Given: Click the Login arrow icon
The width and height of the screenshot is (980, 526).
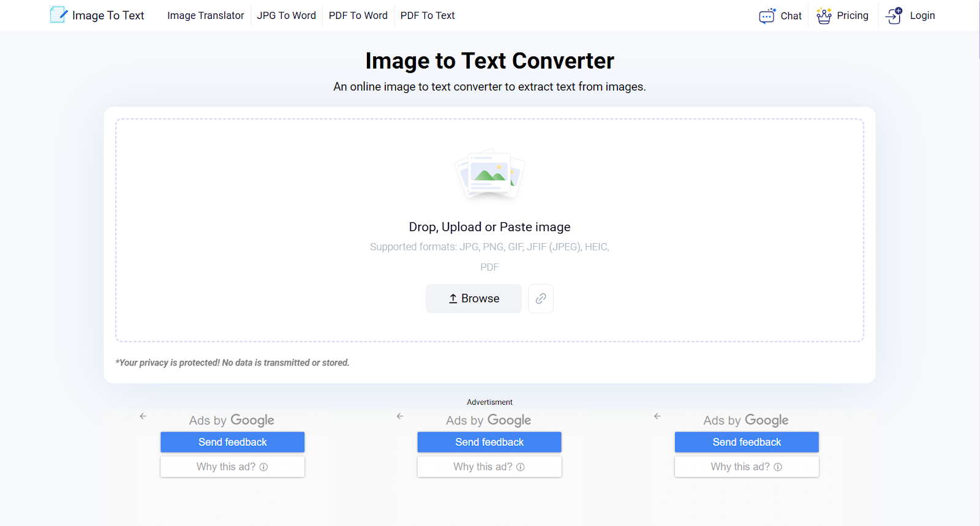Looking at the screenshot, I should [x=894, y=16].
